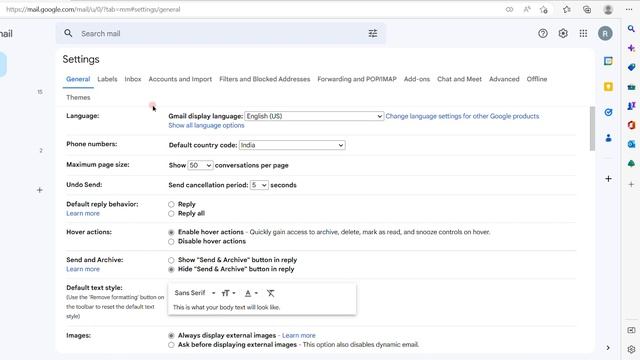The image size is (640, 360).
Task: Open Gmail settings gear icon
Action: pyautogui.click(x=563, y=33)
